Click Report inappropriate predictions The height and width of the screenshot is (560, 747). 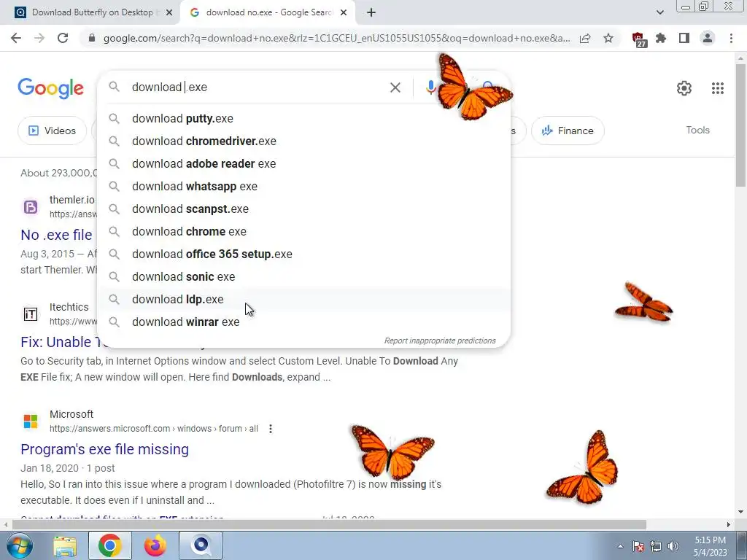[440, 341]
